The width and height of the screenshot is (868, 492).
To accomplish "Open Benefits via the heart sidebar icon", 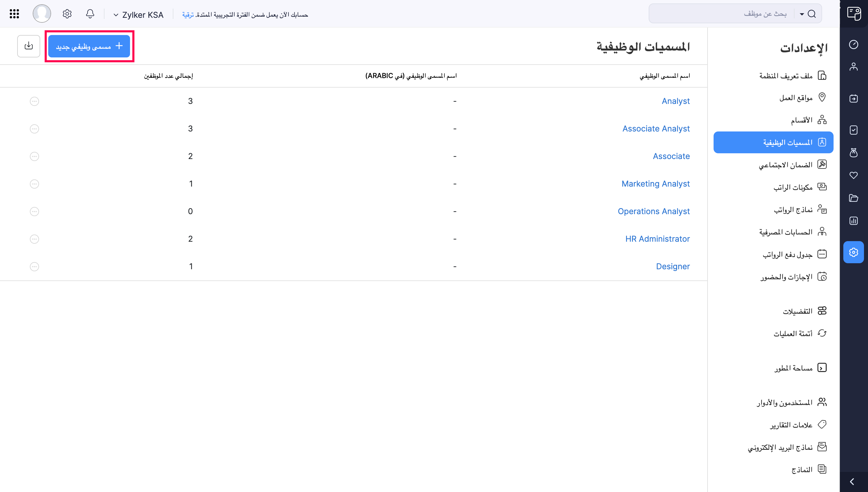I will click(854, 175).
